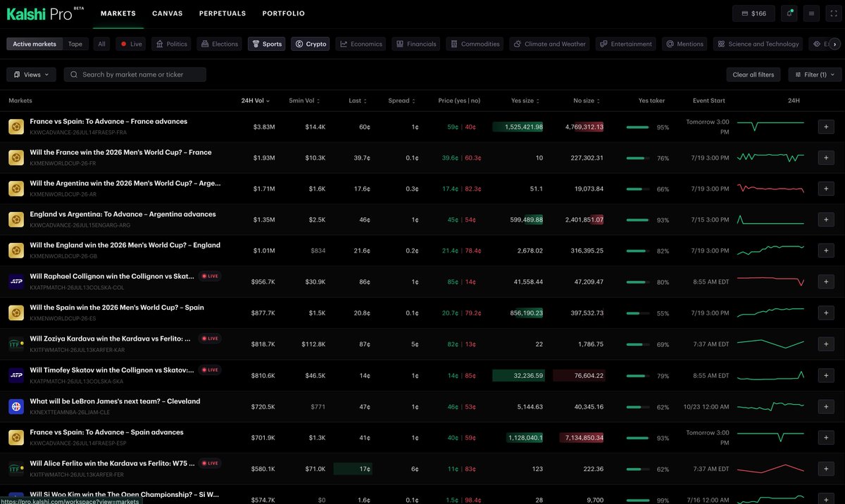Open Si Woo Kim Open Championship market
Viewport: 845px width, 504px height.
pos(124,495)
